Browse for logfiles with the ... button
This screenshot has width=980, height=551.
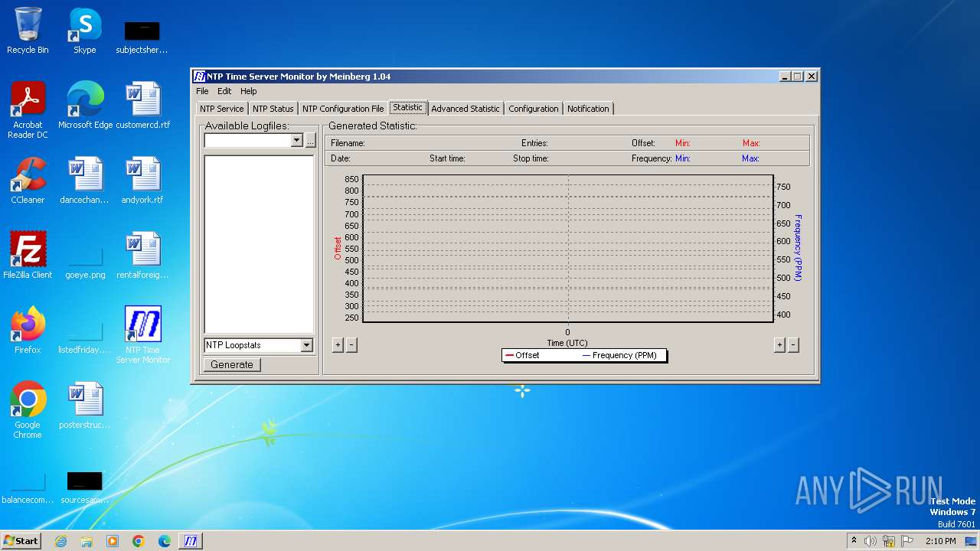(310, 141)
